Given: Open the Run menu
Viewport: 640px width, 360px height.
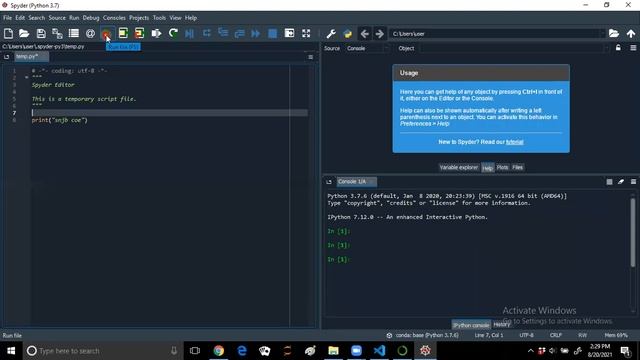Looking at the screenshot, I should click(x=74, y=18).
